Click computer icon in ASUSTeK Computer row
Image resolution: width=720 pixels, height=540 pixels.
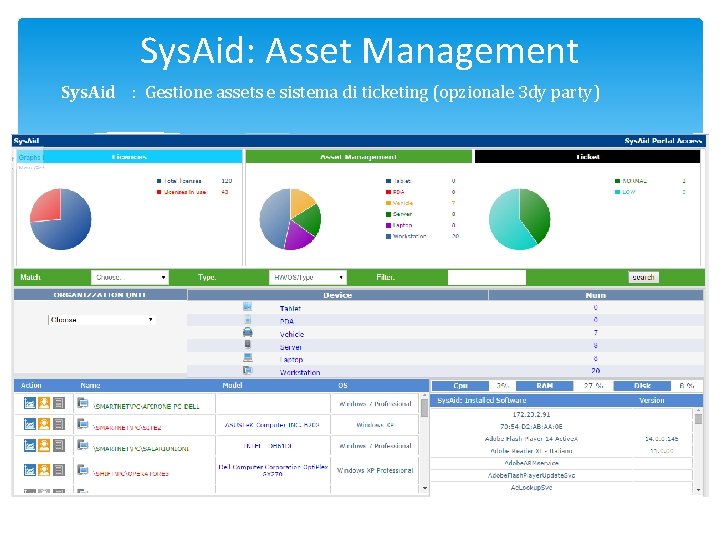pyautogui.click(x=83, y=424)
